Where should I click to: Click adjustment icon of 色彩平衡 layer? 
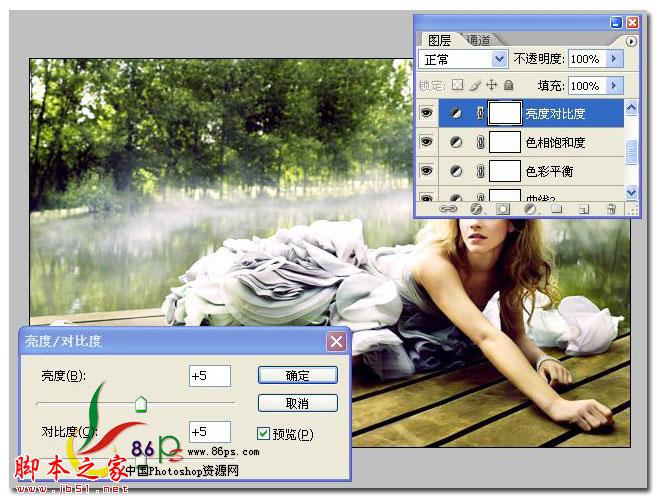pos(455,171)
